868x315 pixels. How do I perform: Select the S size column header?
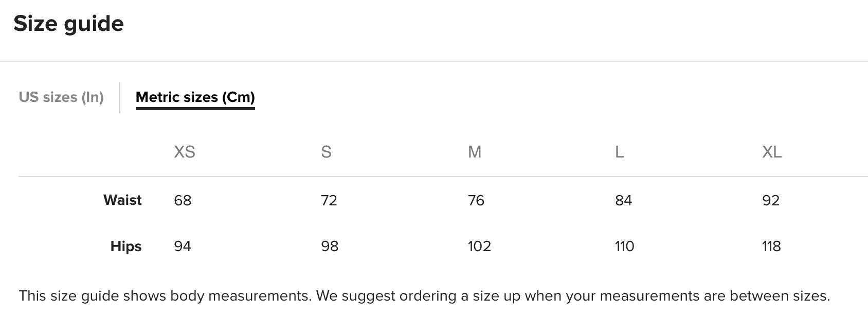tap(326, 152)
